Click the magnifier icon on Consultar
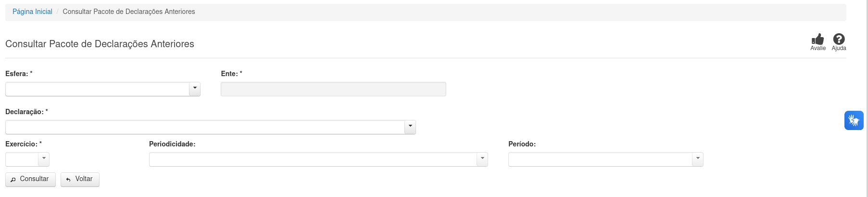The width and height of the screenshot is (868, 197). (13, 179)
